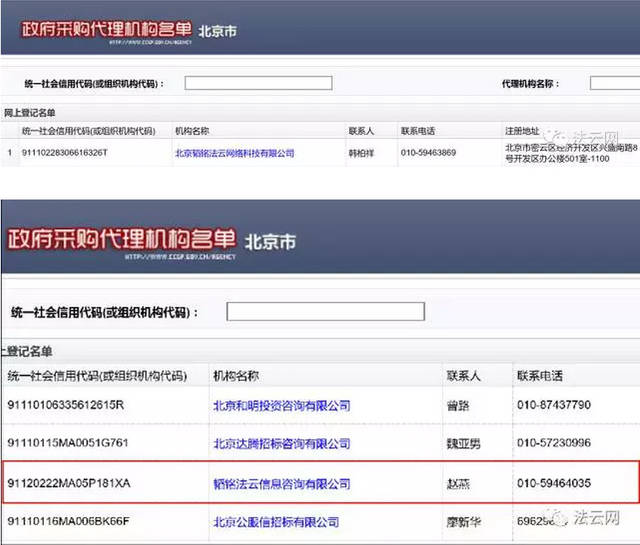The image size is (640, 545).
Task: Click the 网上登记名单 section heading
Action: click(x=29, y=113)
